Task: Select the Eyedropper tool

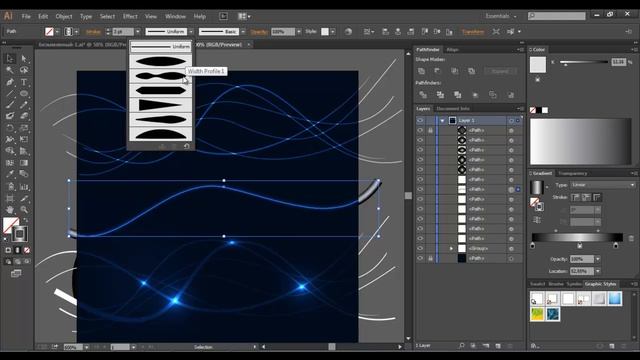Action: (x=10, y=174)
